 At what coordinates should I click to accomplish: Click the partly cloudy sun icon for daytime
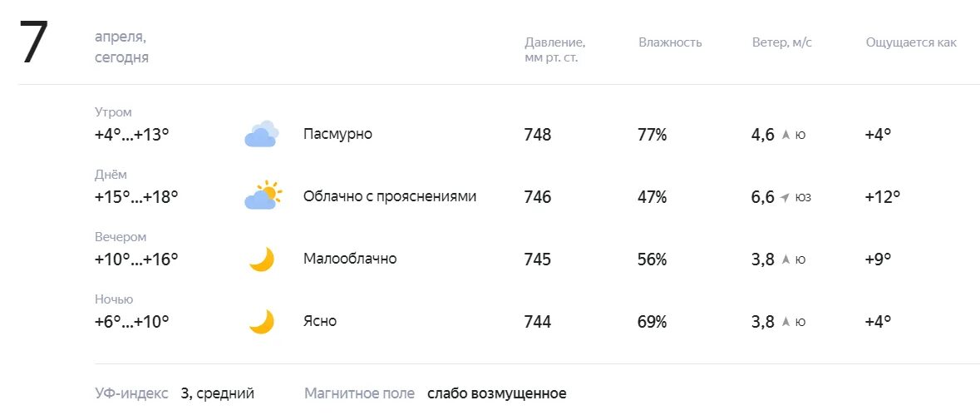click(x=263, y=195)
